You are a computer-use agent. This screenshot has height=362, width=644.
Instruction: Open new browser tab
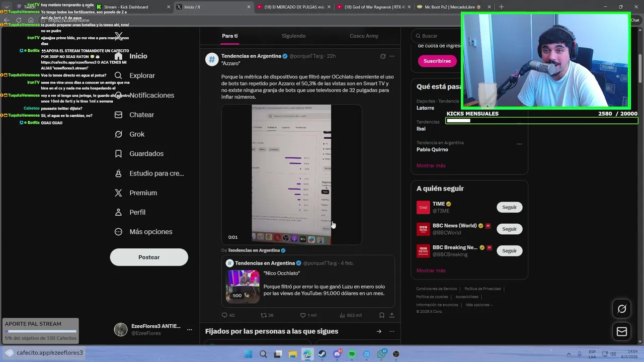tap(501, 7)
